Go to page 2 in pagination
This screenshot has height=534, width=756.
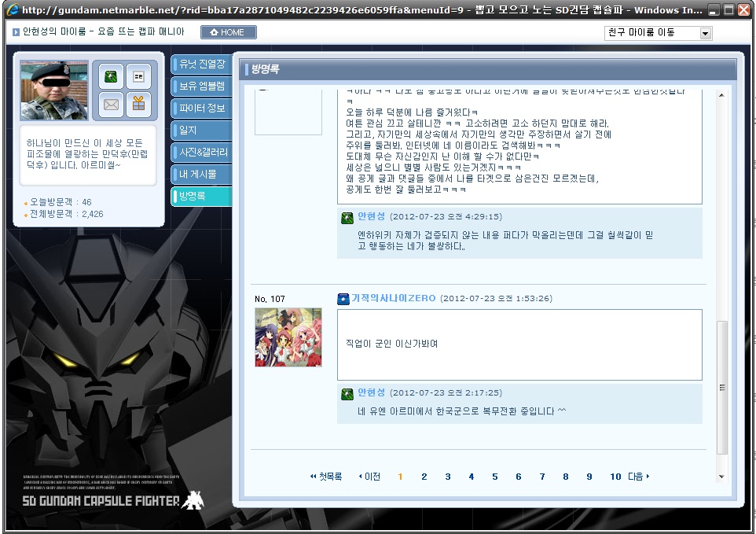tap(424, 477)
